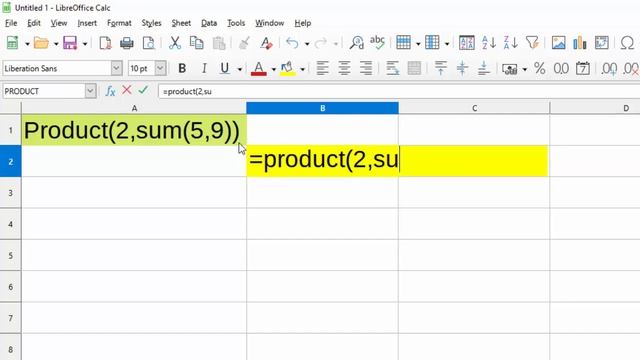Merge and center cells
The height and width of the screenshot is (360, 640).
click(414, 69)
